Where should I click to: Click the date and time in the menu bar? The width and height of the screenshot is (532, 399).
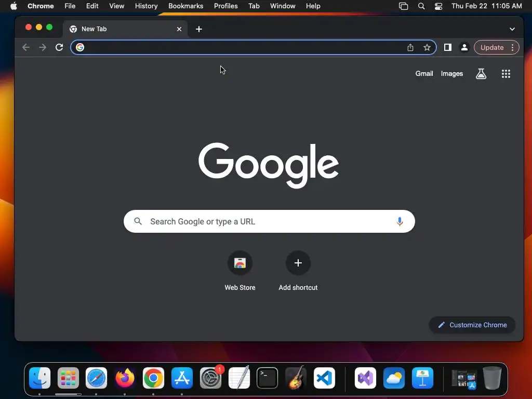pos(486,6)
